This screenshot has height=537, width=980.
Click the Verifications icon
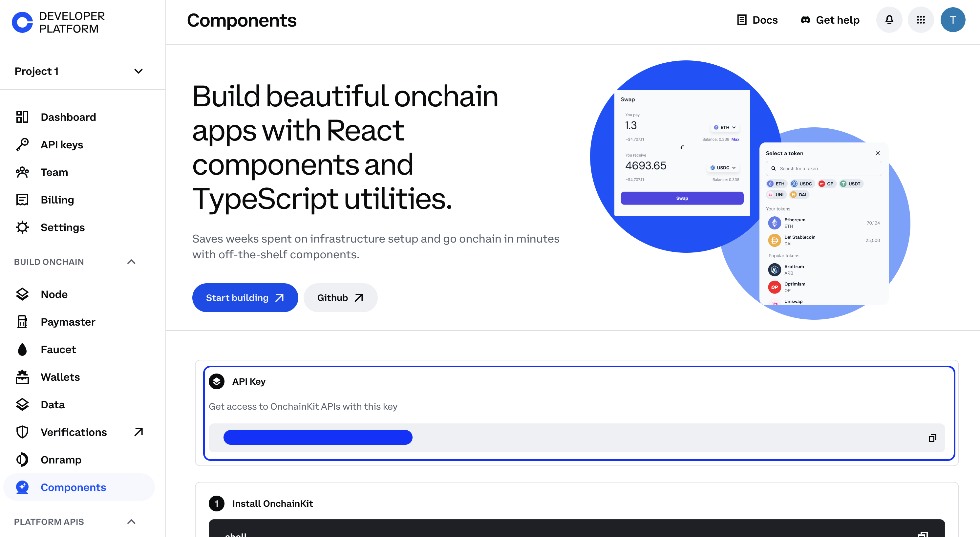point(22,432)
